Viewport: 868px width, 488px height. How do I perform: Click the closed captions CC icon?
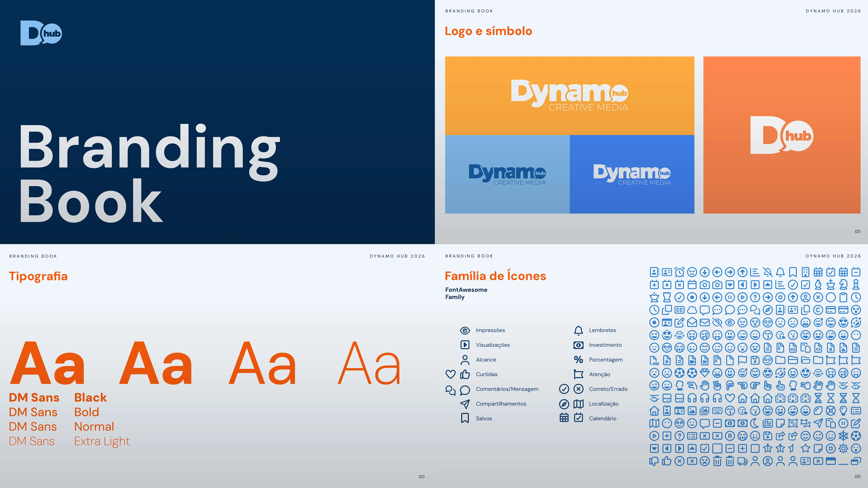[679, 310]
